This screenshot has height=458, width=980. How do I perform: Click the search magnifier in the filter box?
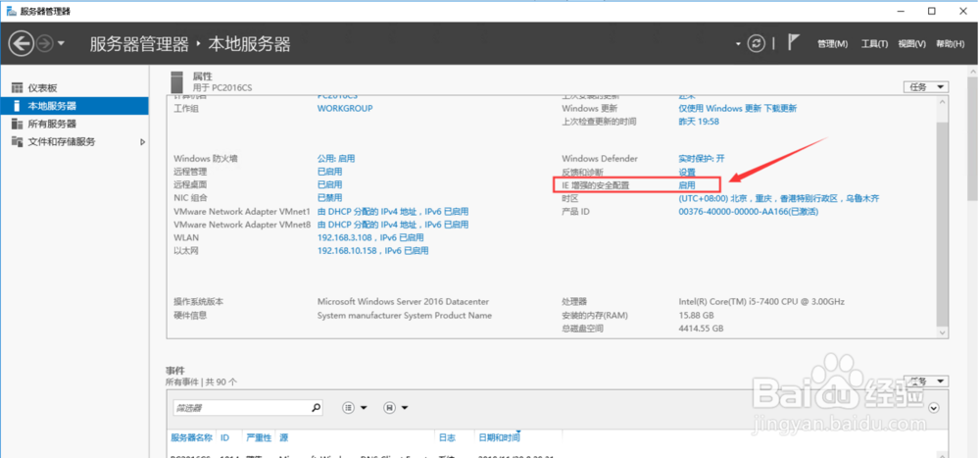click(317, 408)
